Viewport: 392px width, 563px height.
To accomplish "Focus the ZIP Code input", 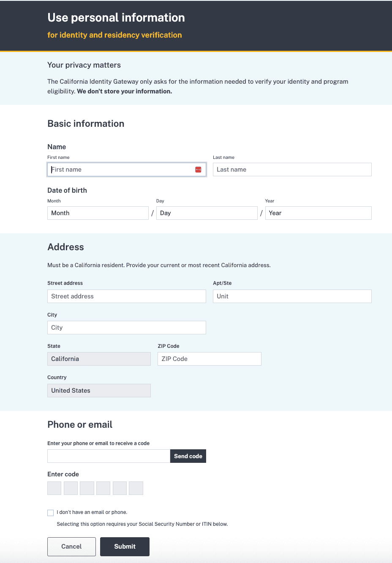I will pyautogui.click(x=209, y=359).
